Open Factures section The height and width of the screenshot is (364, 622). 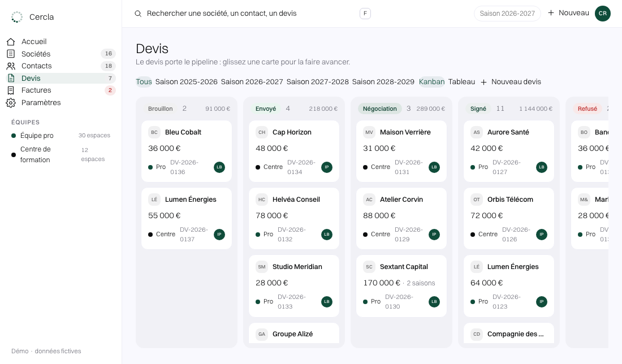(x=61, y=90)
